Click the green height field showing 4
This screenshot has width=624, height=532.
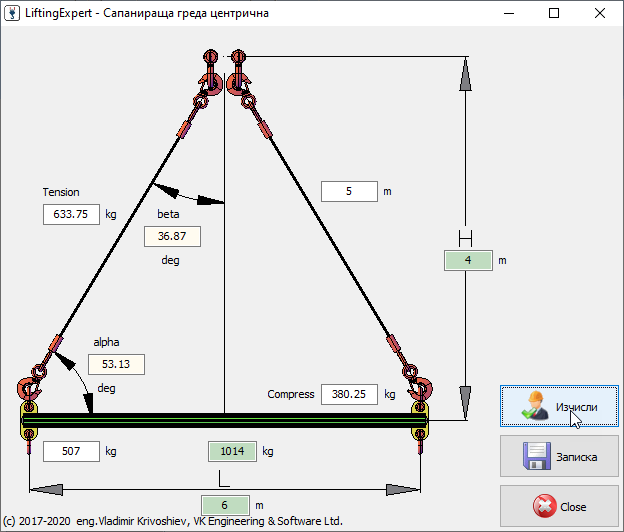[467, 260]
